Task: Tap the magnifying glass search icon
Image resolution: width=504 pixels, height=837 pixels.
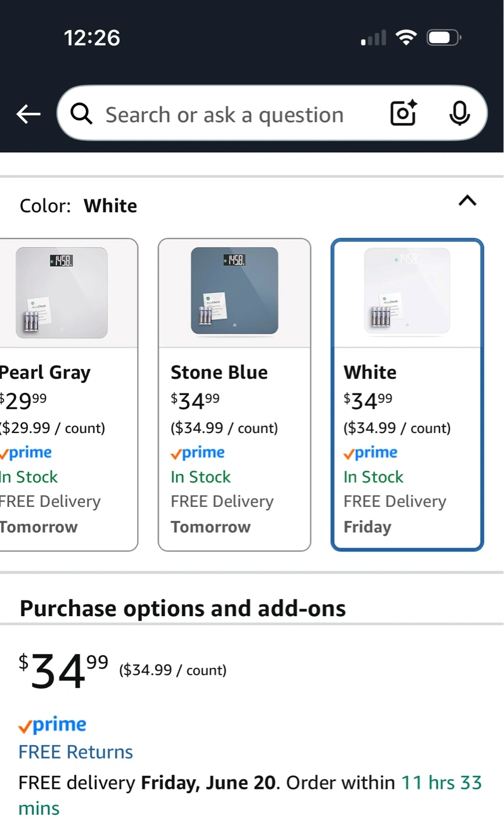Action: coord(81,114)
